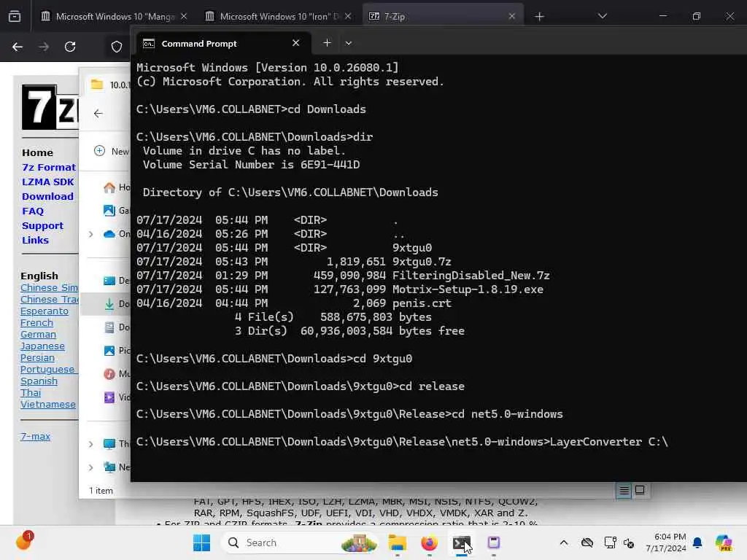747x560 pixels.
Task: Switch language to Persian
Action: coord(37,357)
